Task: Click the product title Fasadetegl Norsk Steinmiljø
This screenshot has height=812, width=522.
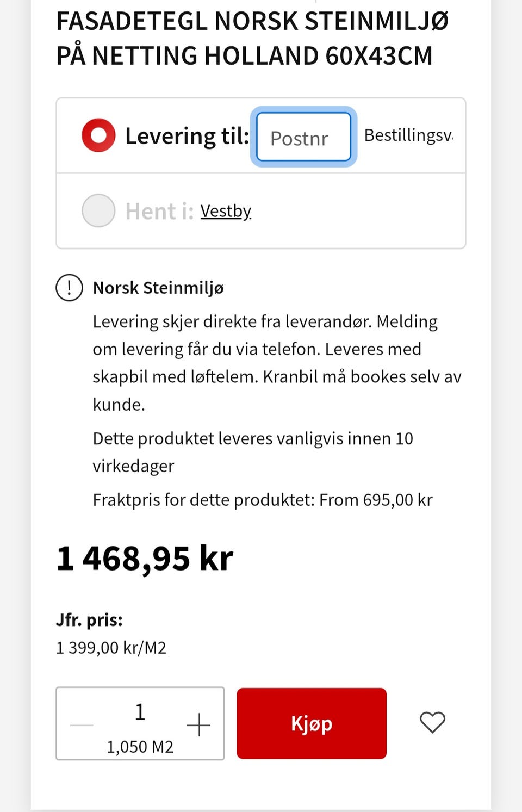Action: click(x=253, y=38)
